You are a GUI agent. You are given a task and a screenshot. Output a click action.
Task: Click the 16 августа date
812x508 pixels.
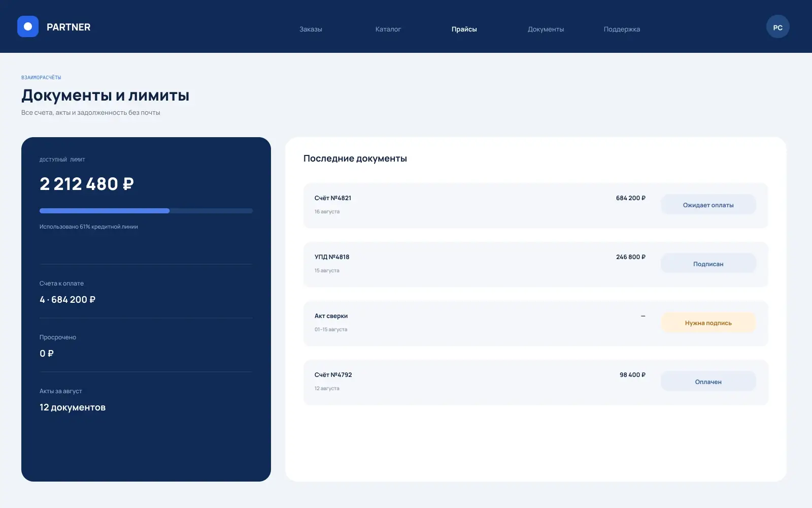[327, 212]
